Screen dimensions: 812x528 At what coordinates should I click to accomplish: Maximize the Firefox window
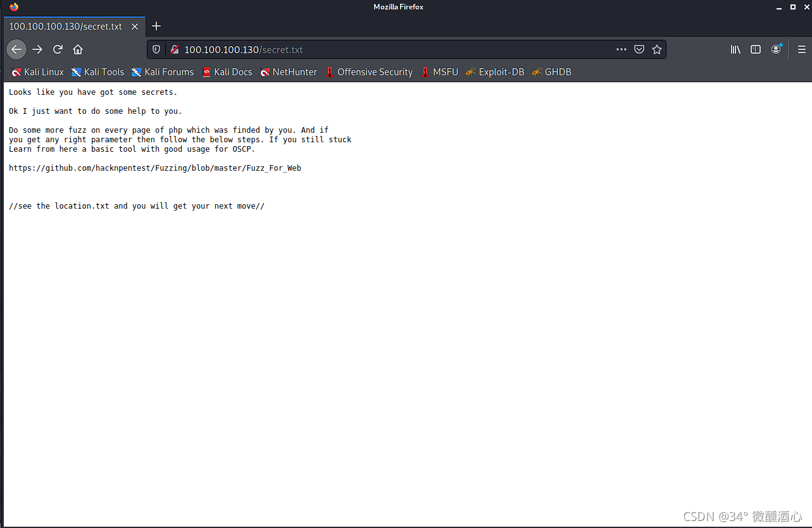pos(792,7)
